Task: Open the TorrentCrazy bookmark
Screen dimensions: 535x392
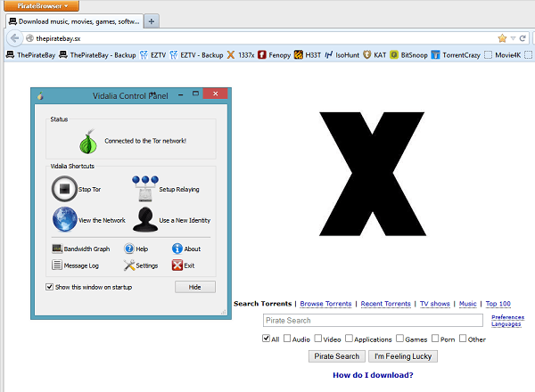Action: tap(456, 55)
